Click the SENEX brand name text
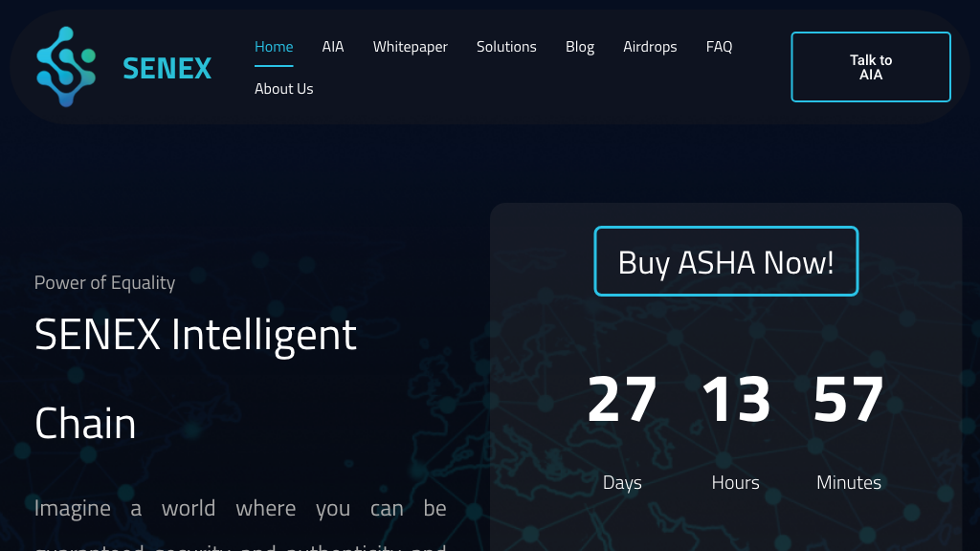This screenshot has height=551, width=980. 167,68
